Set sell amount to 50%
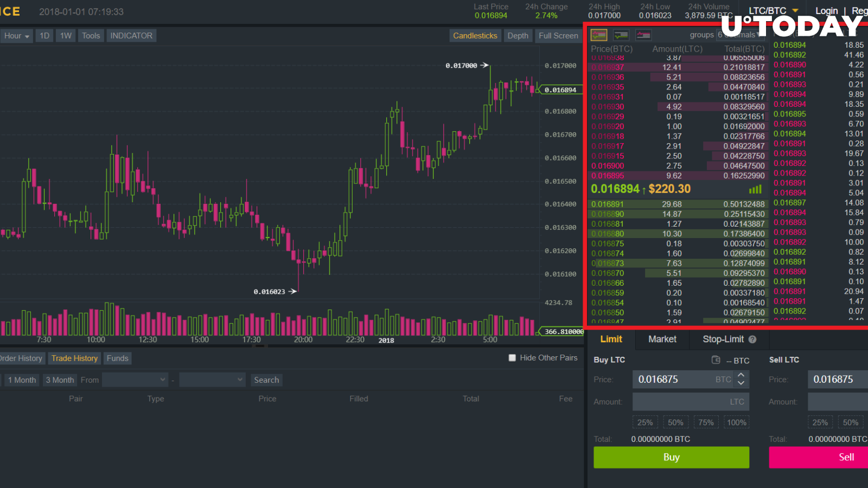Screen dimensions: 868x488 coord(851,422)
